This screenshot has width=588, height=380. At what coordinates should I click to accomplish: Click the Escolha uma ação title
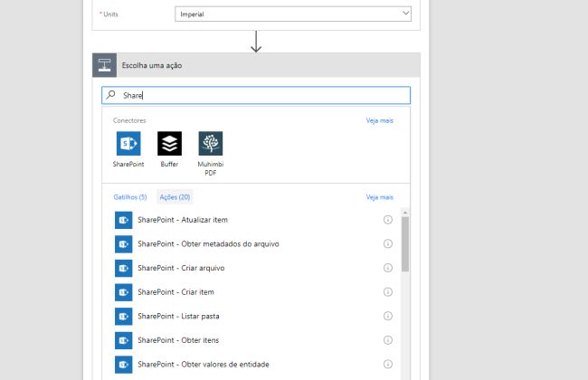pyautogui.click(x=152, y=65)
